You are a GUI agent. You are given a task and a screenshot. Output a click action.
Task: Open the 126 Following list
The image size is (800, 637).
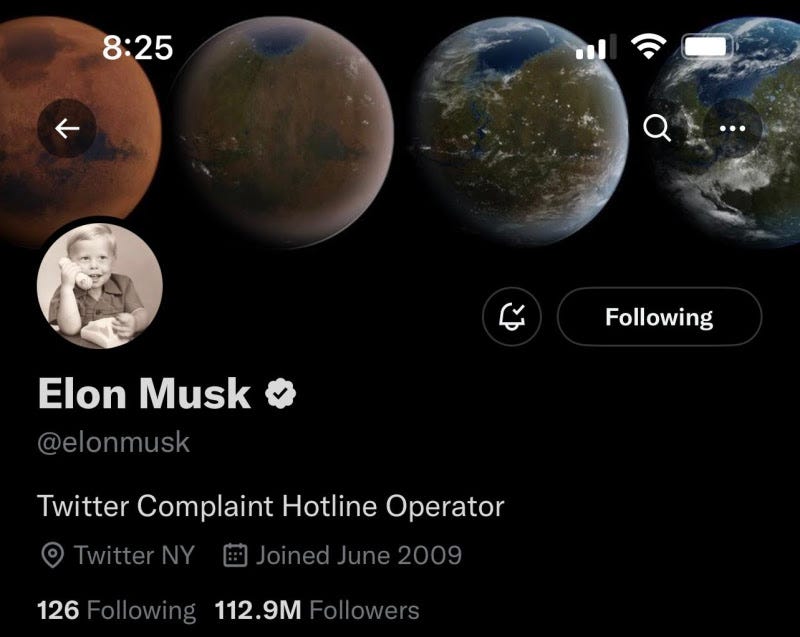pos(116,610)
